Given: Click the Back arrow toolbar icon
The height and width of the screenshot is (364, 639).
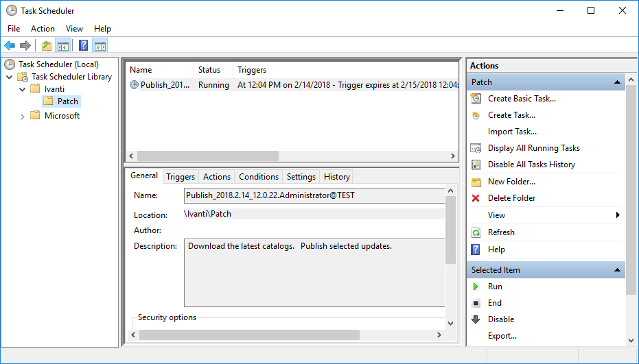Looking at the screenshot, I should pyautogui.click(x=10, y=46).
